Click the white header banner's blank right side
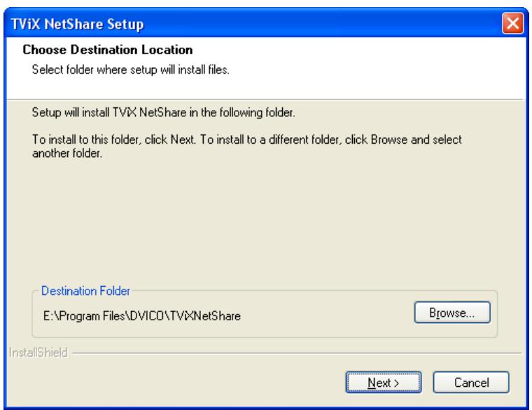 [x=390, y=68]
